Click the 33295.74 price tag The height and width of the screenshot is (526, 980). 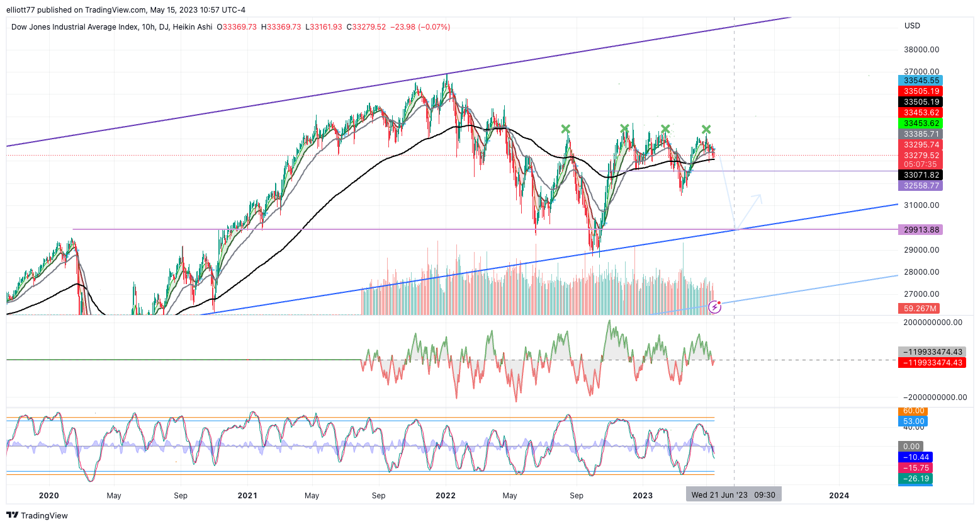pyautogui.click(x=920, y=145)
